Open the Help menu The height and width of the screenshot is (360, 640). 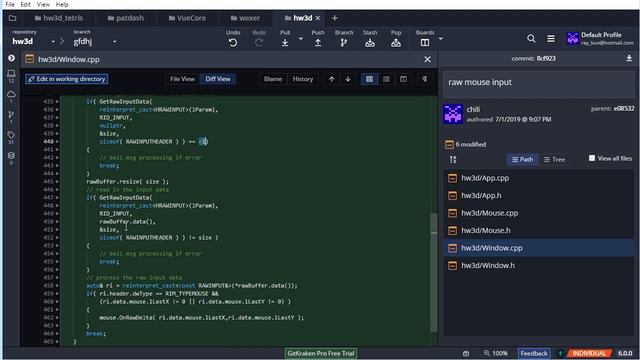(62, 4)
